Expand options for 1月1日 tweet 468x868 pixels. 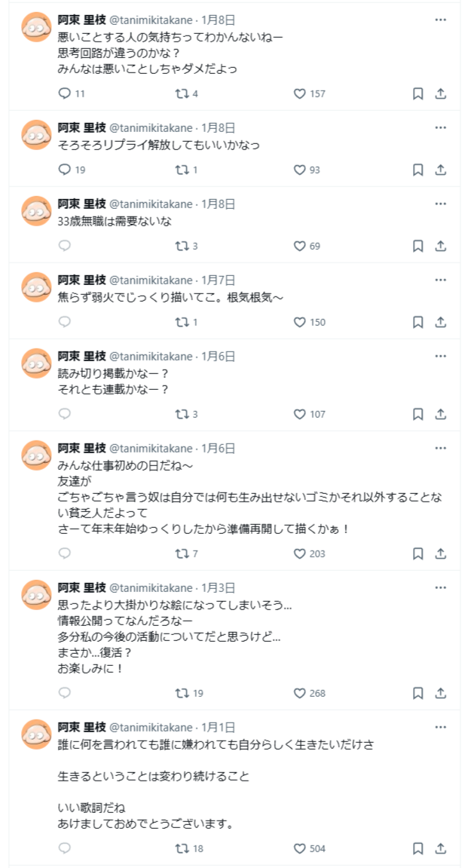(441, 727)
